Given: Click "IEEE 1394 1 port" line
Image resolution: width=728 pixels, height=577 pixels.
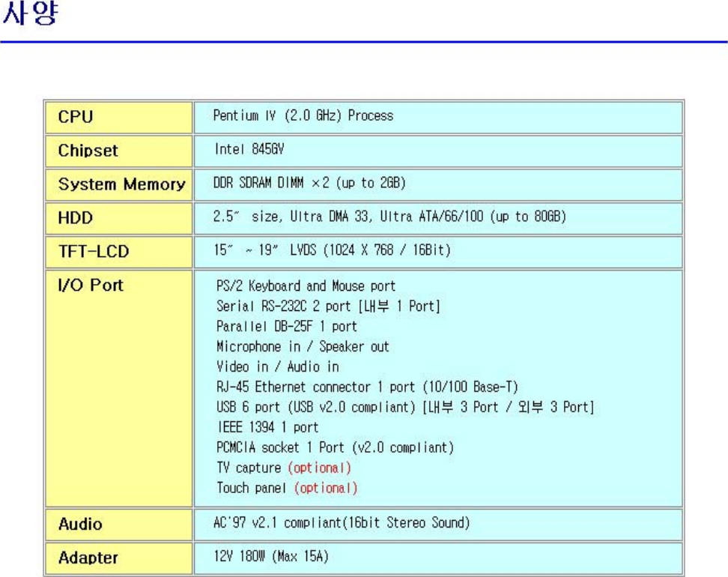Looking at the screenshot, I should click(268, 427).
